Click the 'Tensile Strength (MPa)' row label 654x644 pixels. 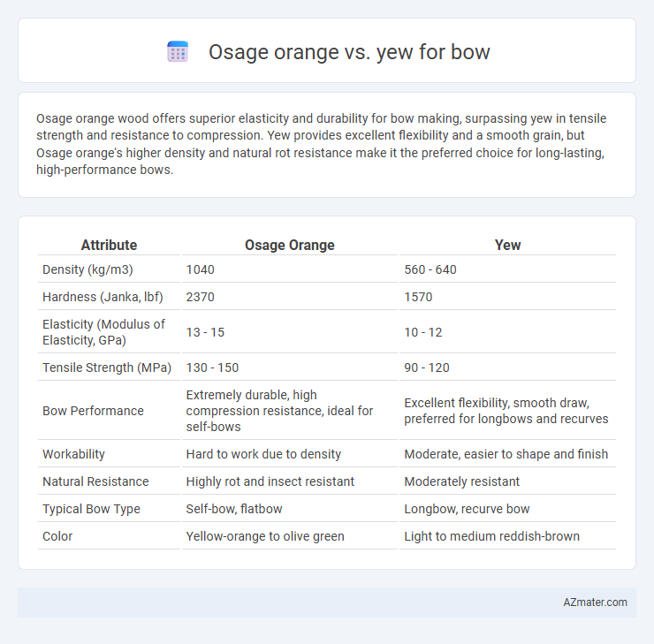click(107, 367)
